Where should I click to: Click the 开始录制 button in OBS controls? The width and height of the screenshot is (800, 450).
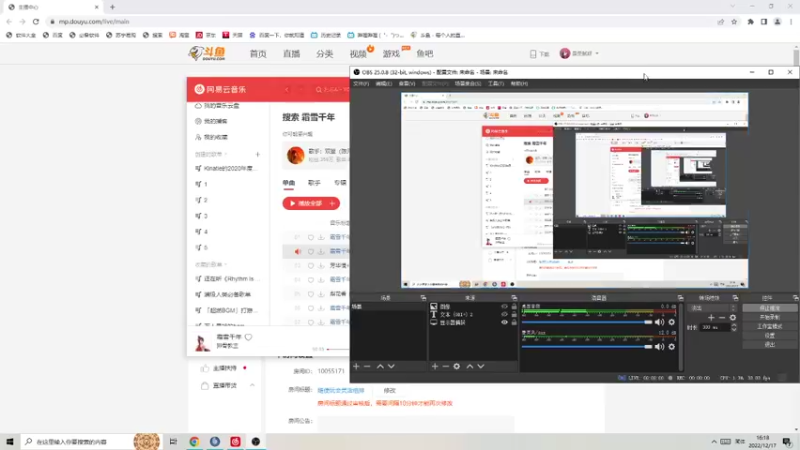(x=769, y=317)
